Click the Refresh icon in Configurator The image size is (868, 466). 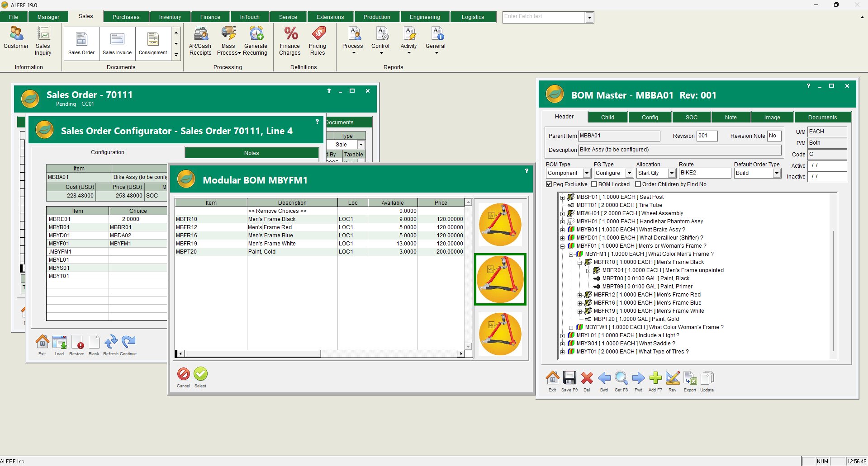pyautogui.click(x=111, y=342)
